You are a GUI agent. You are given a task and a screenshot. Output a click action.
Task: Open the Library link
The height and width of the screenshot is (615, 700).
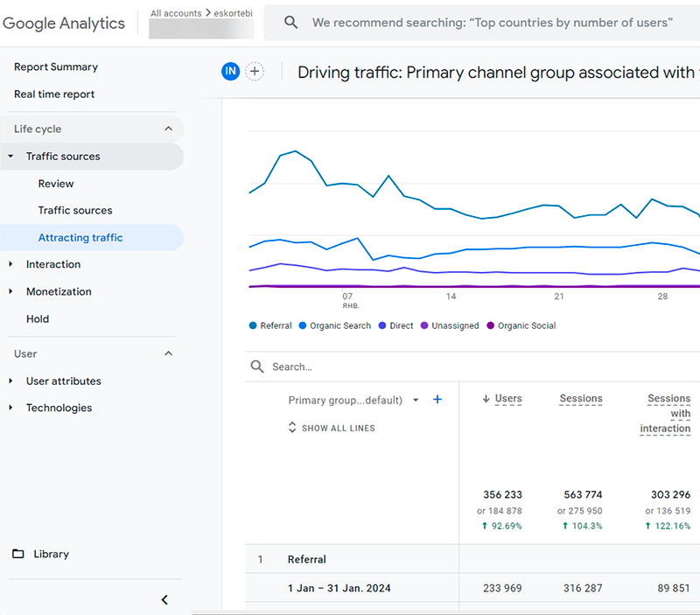pyautogui.click(x=51, y=554)
